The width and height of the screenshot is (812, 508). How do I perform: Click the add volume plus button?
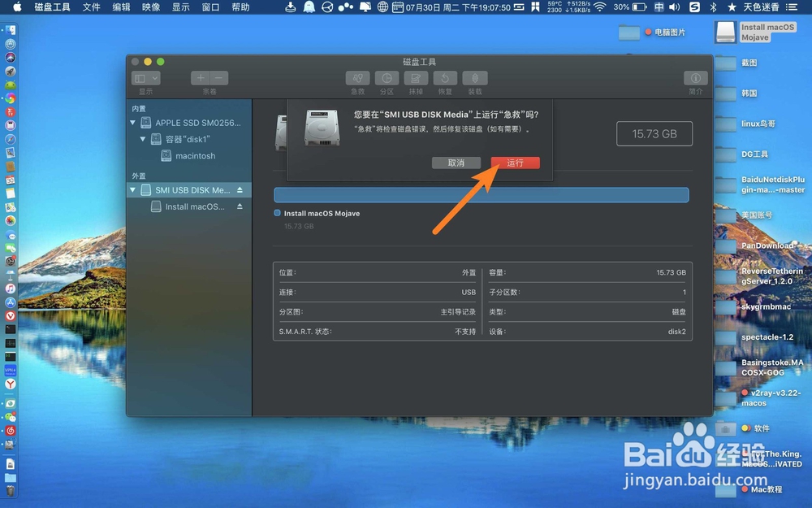[x=201, y=78]
